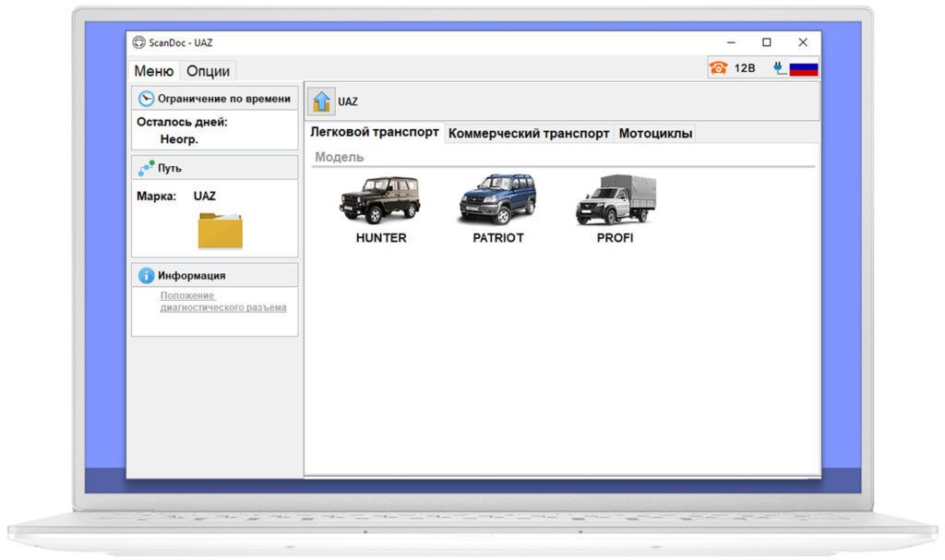This screenshot has width=945, height=560.
Task: Select the HUNTER vehicle thumbnail
Action: [380, 200]
